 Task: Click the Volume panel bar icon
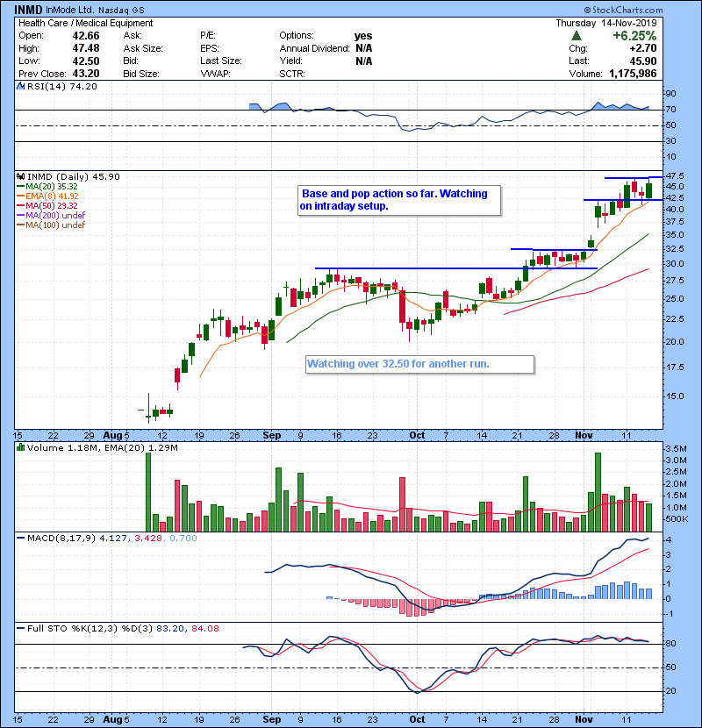[20, 447]
